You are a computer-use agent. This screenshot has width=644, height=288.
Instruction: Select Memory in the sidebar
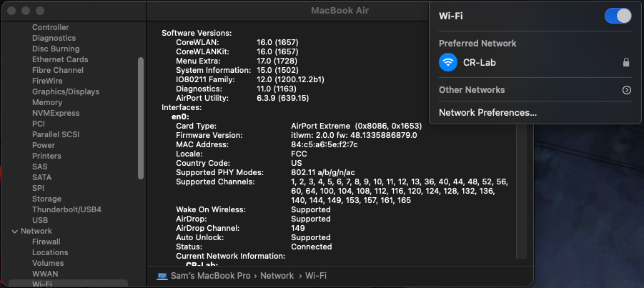pos(47,102)
